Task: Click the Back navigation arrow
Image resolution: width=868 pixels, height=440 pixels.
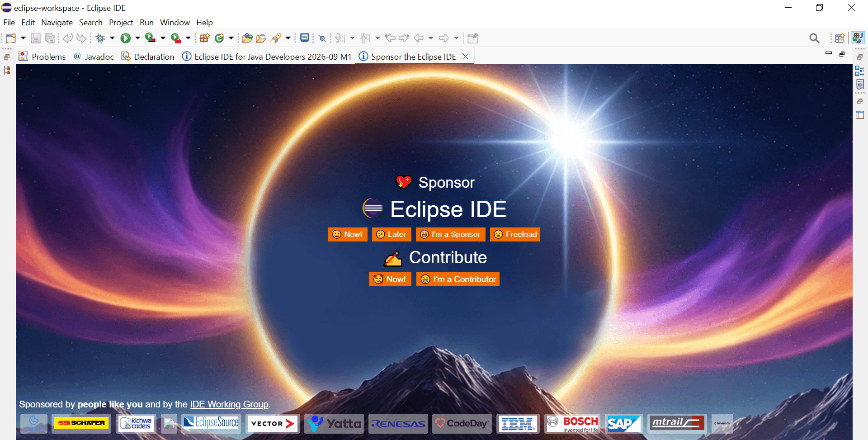Action: pyautogui.click(x=419, y=38)
